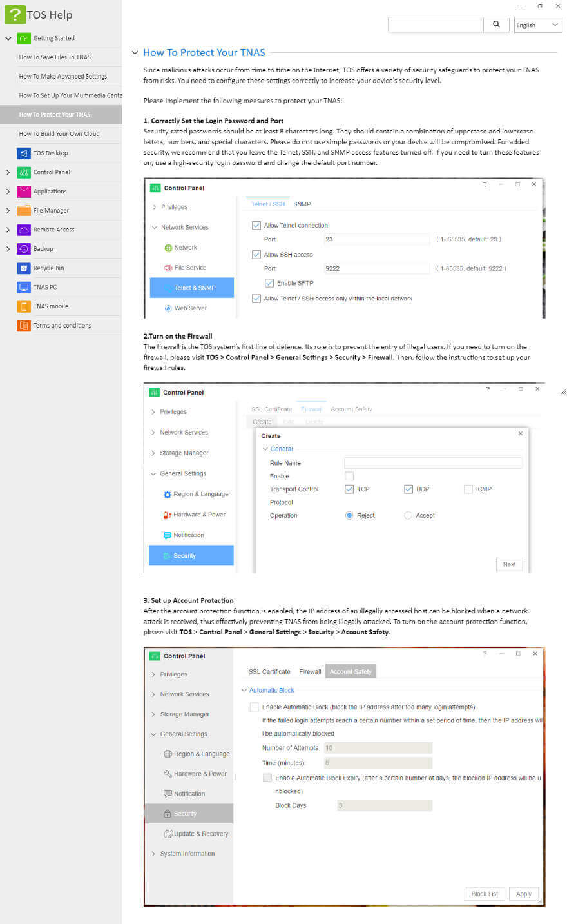Select the Recycle Bin icon
The height and width of the screenshot is (924, 567).
[x=24, y=268]
